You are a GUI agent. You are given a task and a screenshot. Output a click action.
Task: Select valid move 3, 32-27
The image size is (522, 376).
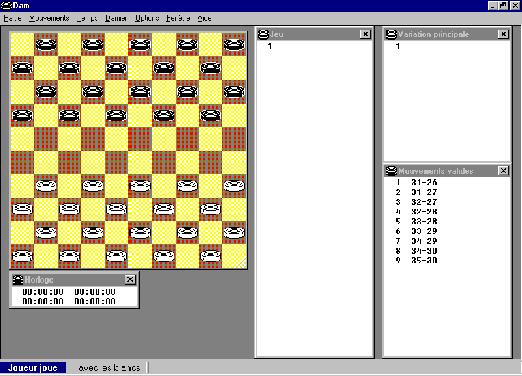(x=416, y=202)
